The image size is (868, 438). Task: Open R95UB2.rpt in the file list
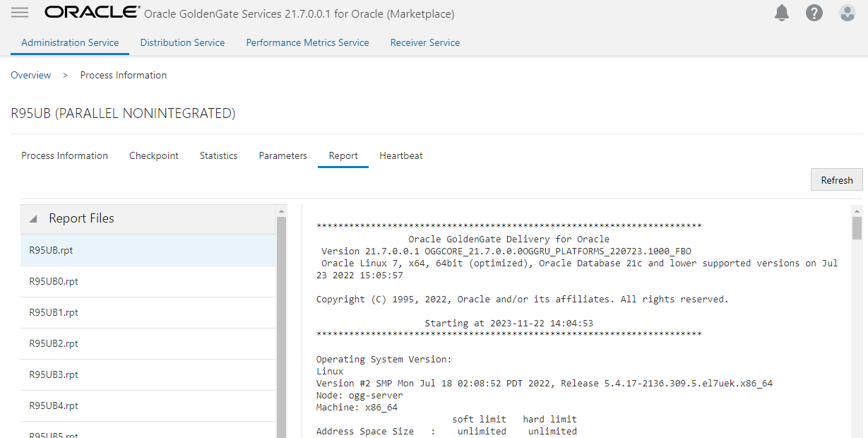click(x=54, y=343)
